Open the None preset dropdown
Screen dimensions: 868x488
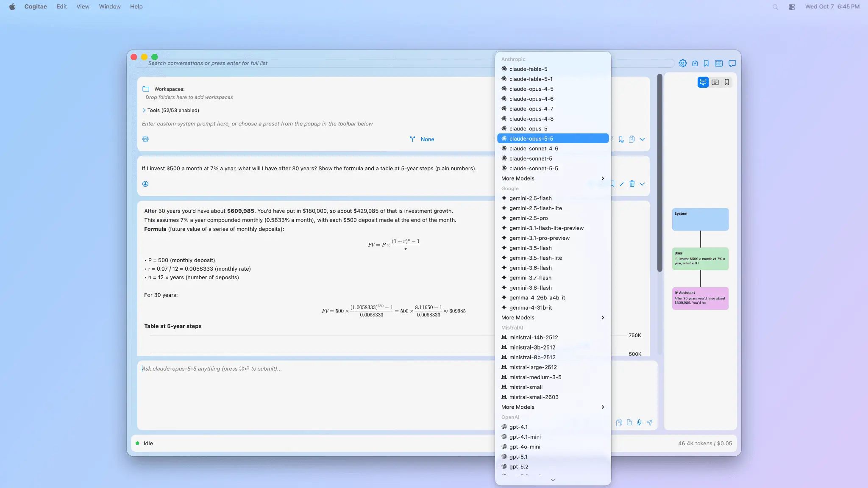click(x=427, y=139)
